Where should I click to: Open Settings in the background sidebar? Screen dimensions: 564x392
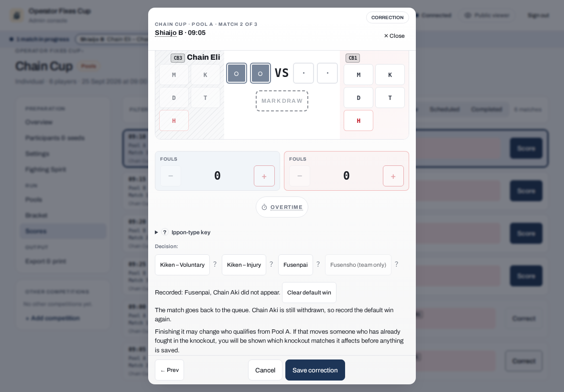click(x=37, y=153)
